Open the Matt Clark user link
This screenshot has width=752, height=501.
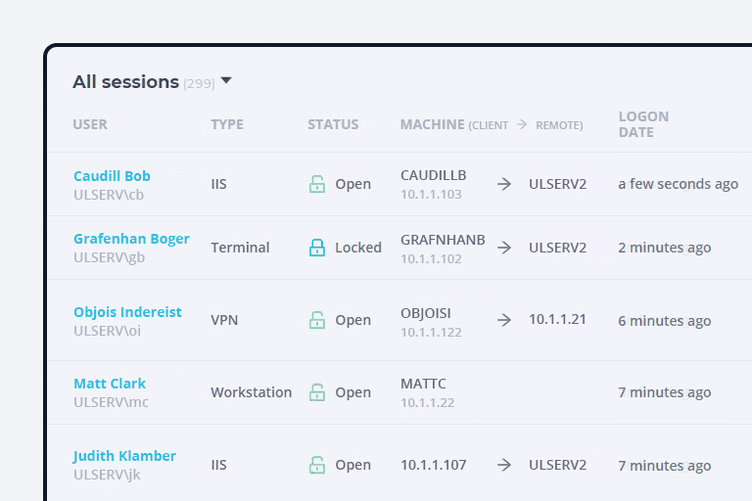point(109,384)
